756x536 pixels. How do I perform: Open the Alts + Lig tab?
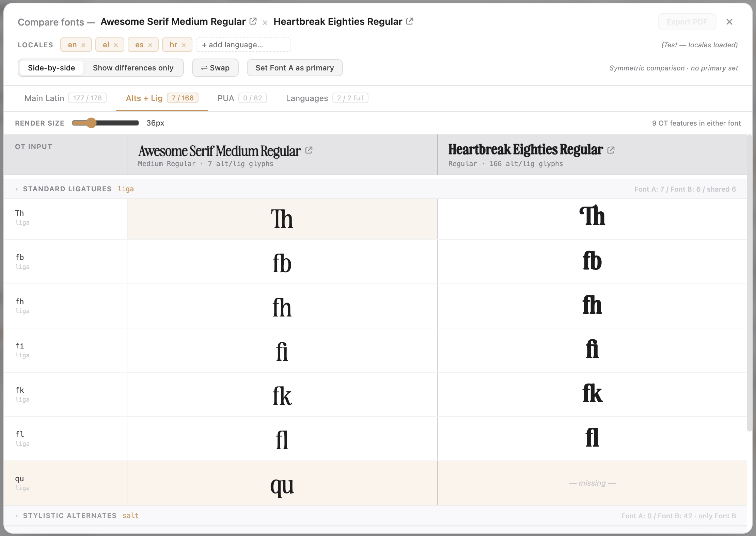pos(162,98)
